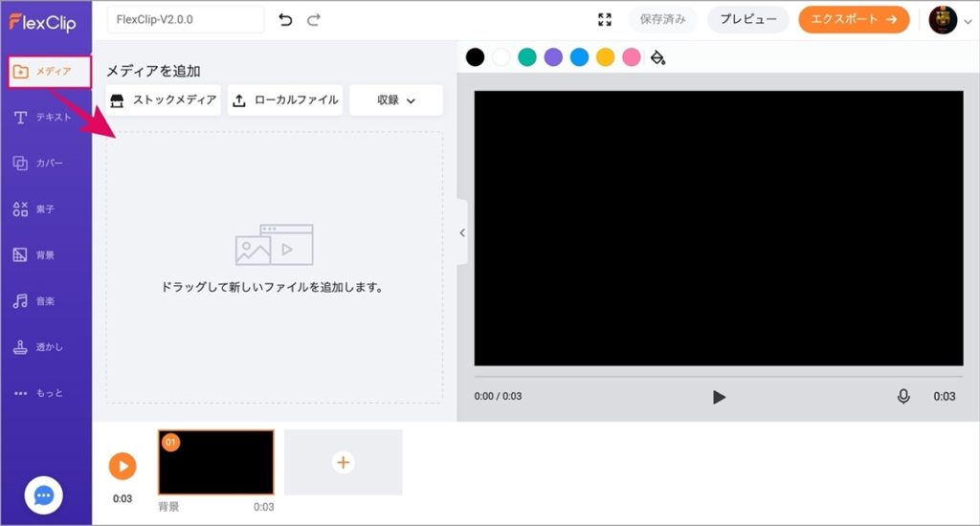The width and height of the screenshot is (980, 526).
Task: Click the FlexClip logo
Action: tap(42, 23)
